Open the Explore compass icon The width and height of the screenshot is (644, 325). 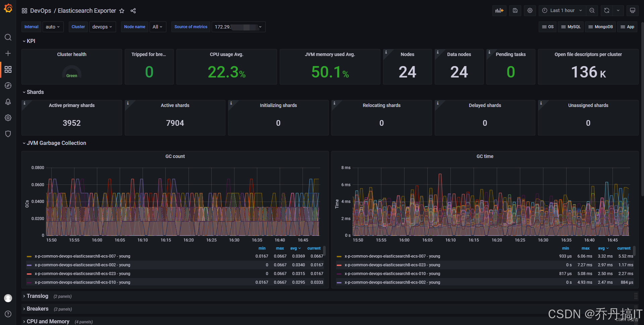(8, 86)
